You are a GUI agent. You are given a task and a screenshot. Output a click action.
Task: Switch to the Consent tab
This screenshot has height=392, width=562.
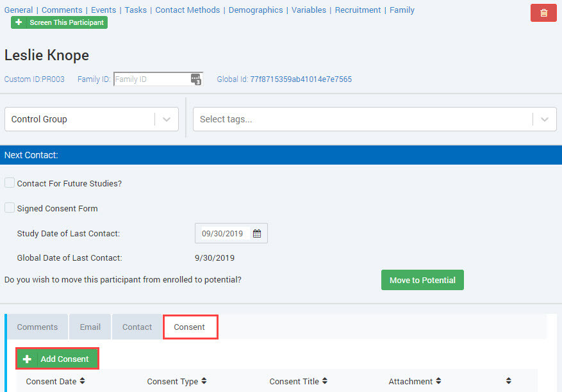click(190, 327)
